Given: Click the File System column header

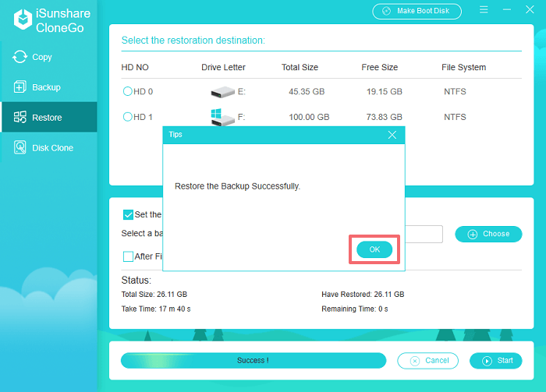Looking at the screenshot, I should (x=464, y=68).
